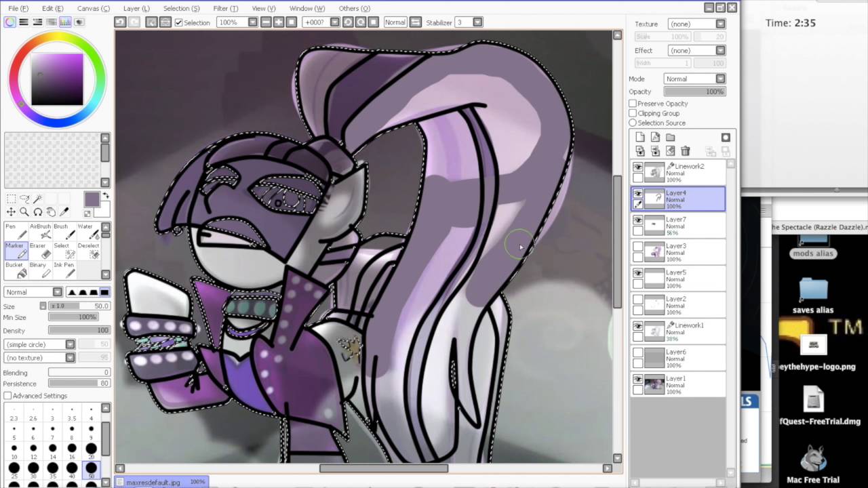Enable Advanced Settings checkbox

tap(7, 396)
